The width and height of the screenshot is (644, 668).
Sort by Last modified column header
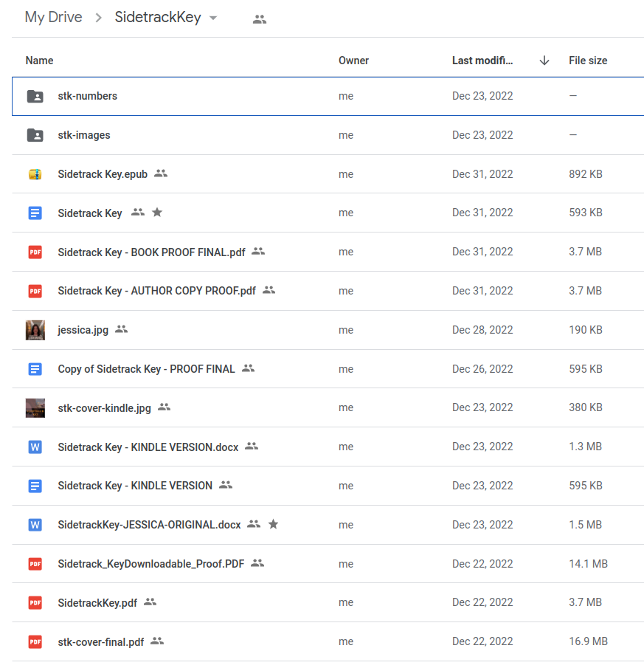(482, 61)
